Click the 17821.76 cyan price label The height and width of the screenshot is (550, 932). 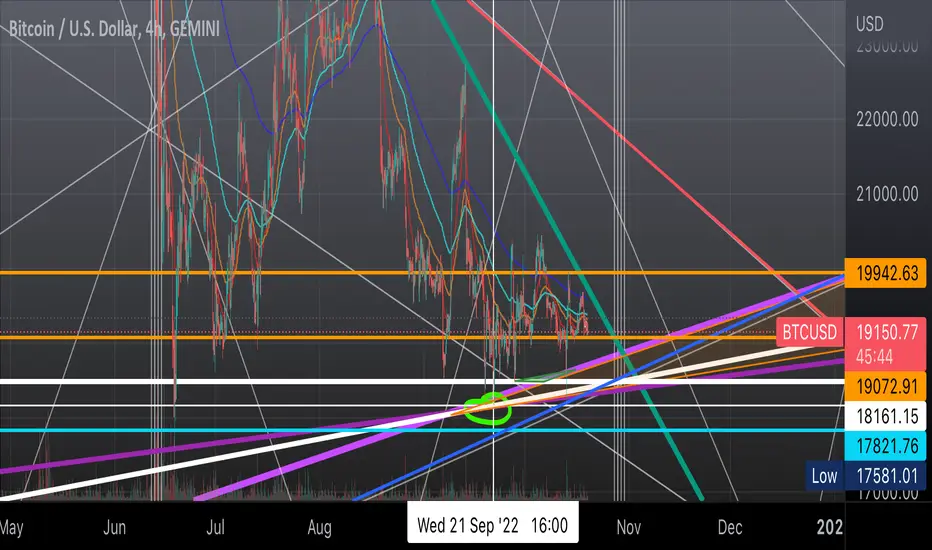pyautogui.click(x=886, y=445)
